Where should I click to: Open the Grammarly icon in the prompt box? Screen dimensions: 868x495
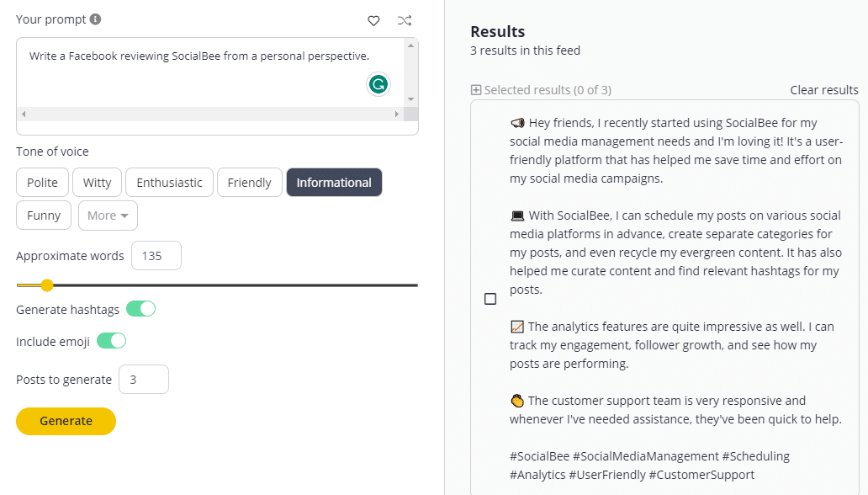(378, 84)
